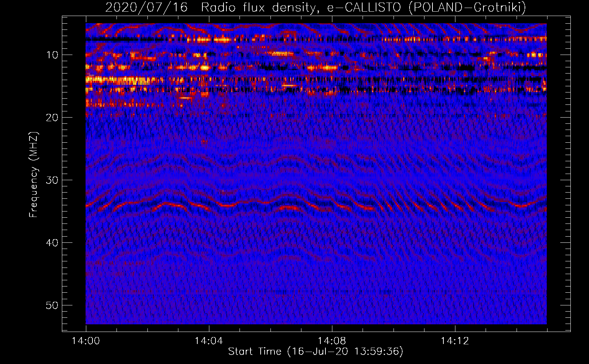Click the '40' frequency tick label
Screen dimensions: 589x364
[x=52, y=243]
